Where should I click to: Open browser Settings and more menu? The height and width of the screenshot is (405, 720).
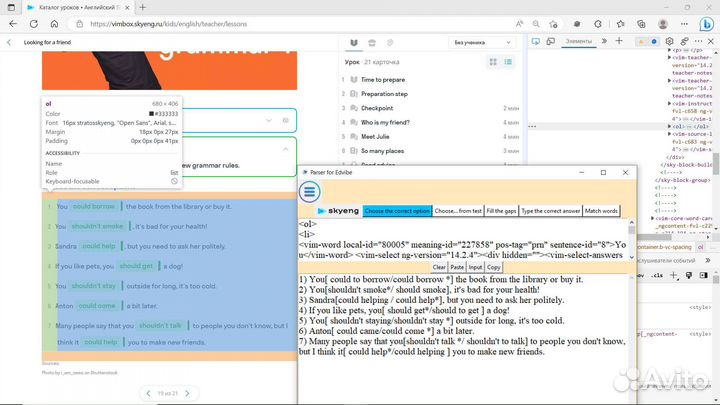[x=684, y=24]
